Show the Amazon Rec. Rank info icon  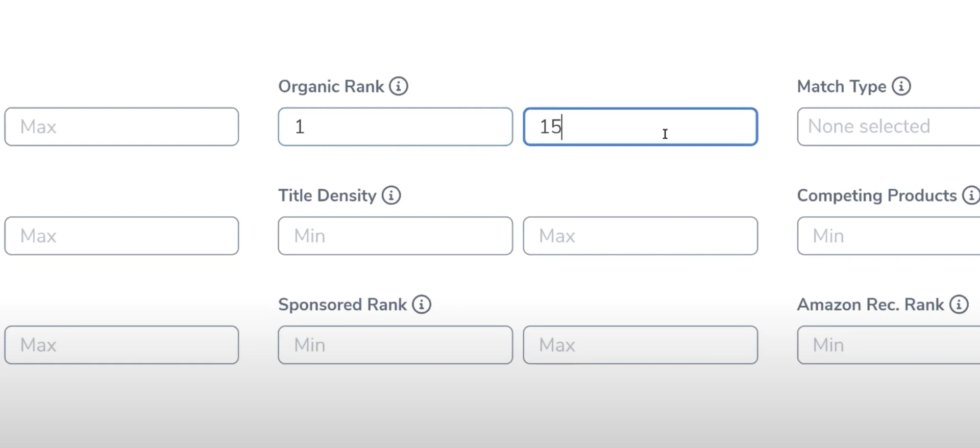(x=959, y=305)
